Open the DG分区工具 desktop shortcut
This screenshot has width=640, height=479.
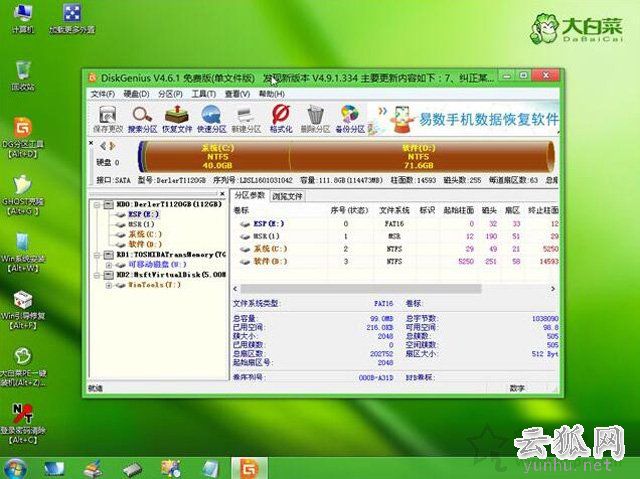23,138
